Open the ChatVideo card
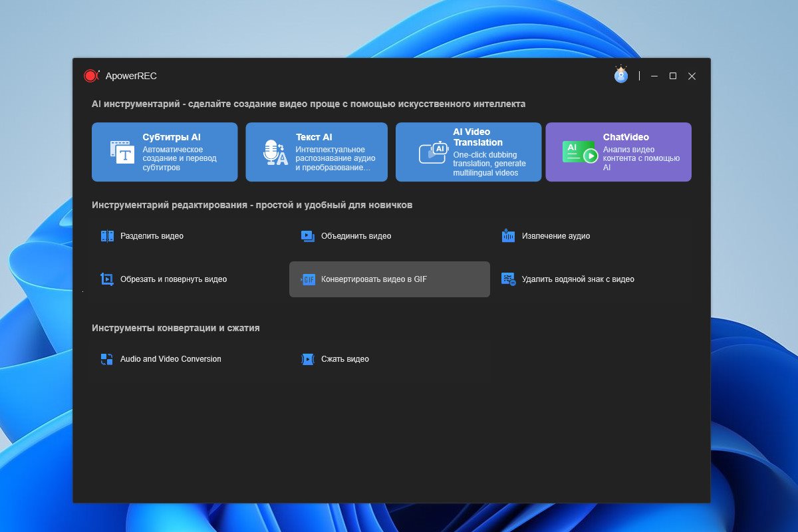798x532 pixels. 618,152
